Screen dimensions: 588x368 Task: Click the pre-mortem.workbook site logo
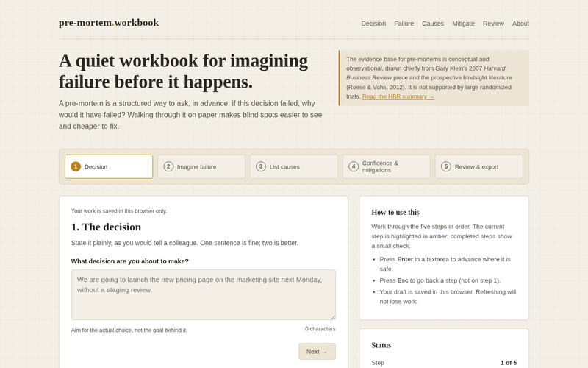coord(109,23)
